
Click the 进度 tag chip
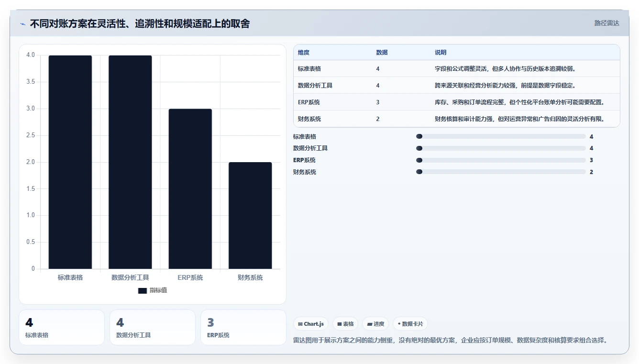[x=375, y=324]
